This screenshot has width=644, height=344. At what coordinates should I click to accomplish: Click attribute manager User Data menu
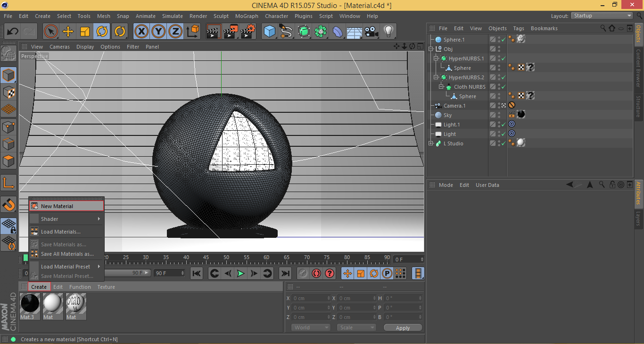(487, 185)
